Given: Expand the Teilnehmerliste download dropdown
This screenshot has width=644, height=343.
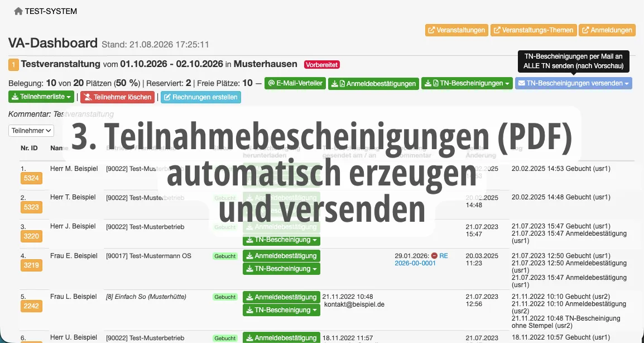Looking at the screenshot, I should [x=41, y=97].
